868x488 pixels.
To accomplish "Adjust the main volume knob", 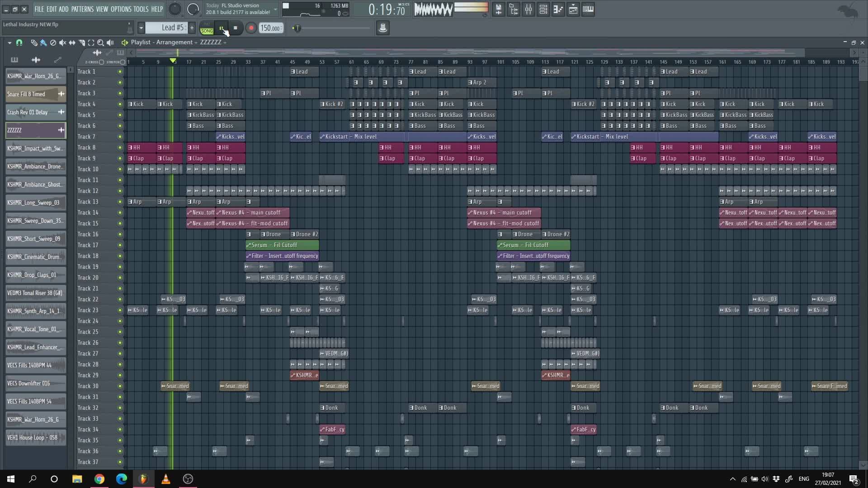I will tap(175, 9).
